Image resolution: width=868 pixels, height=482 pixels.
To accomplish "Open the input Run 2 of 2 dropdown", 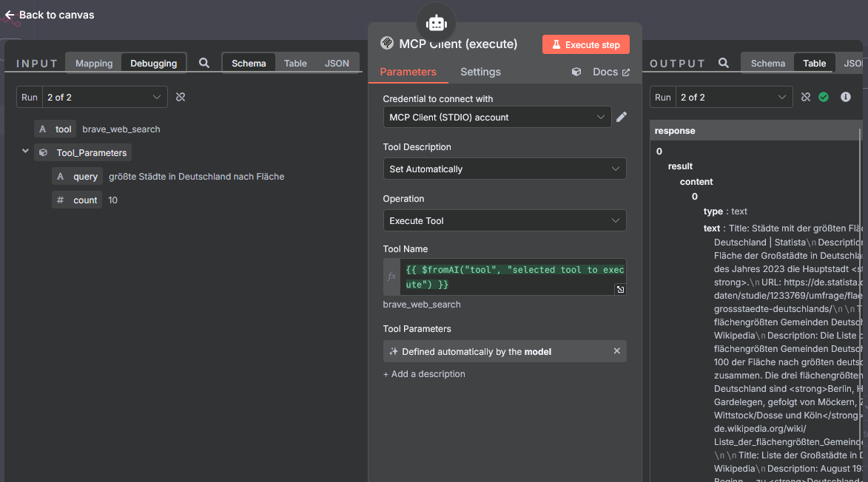I will click(x=104, y=97).
